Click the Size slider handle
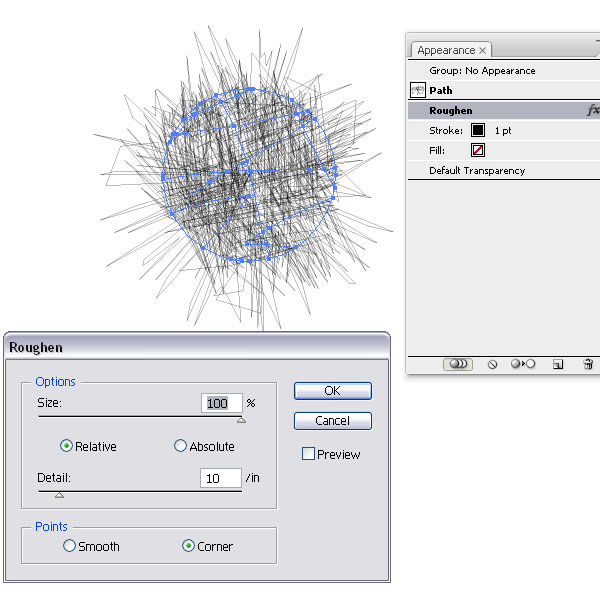The height and width of the screenshot is (600, 600). (x=241, y=420)
